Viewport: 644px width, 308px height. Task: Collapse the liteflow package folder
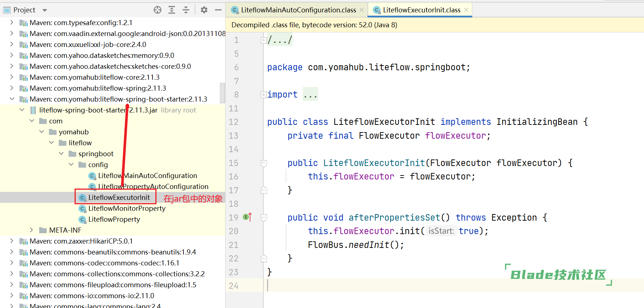coord(51,143)
